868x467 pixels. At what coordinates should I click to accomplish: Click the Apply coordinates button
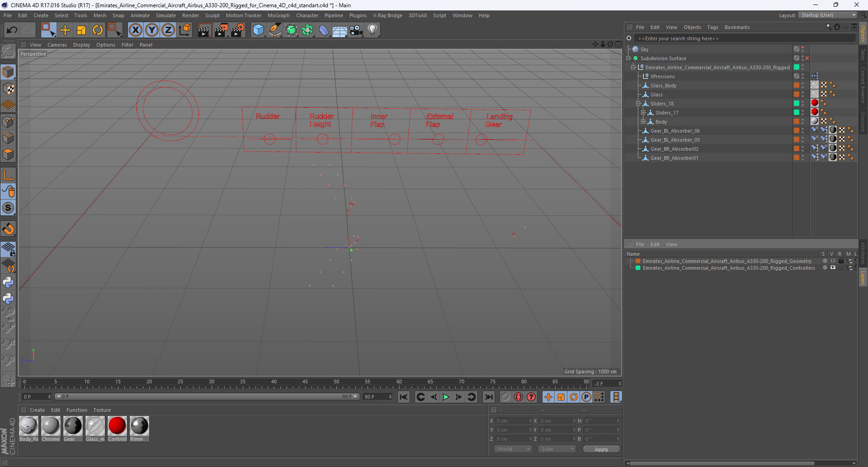(601, 449)
